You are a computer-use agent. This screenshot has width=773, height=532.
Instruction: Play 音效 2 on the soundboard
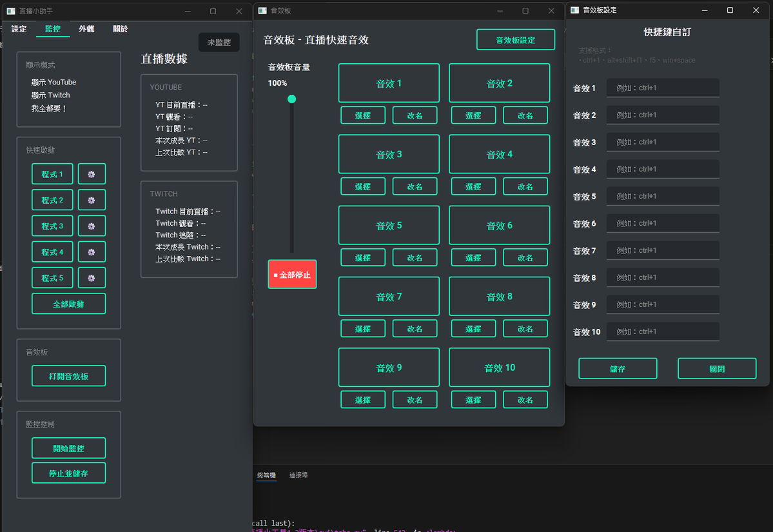click(500, 83)
